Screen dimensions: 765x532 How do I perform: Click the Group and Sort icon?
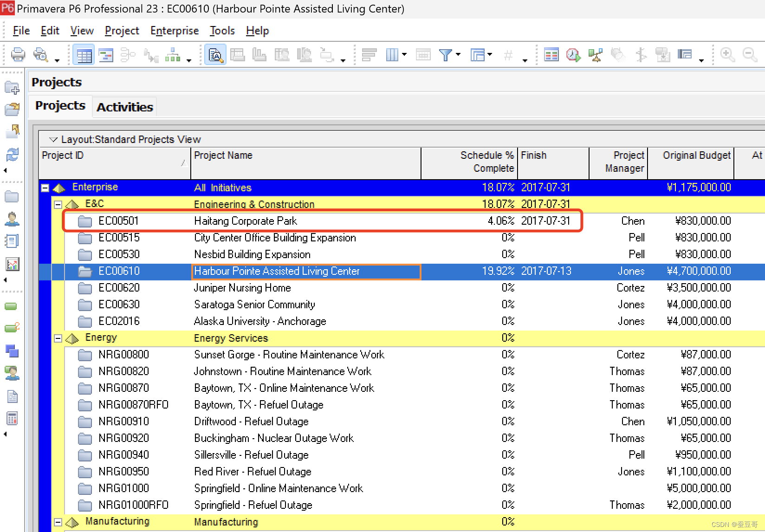[477, 55]
